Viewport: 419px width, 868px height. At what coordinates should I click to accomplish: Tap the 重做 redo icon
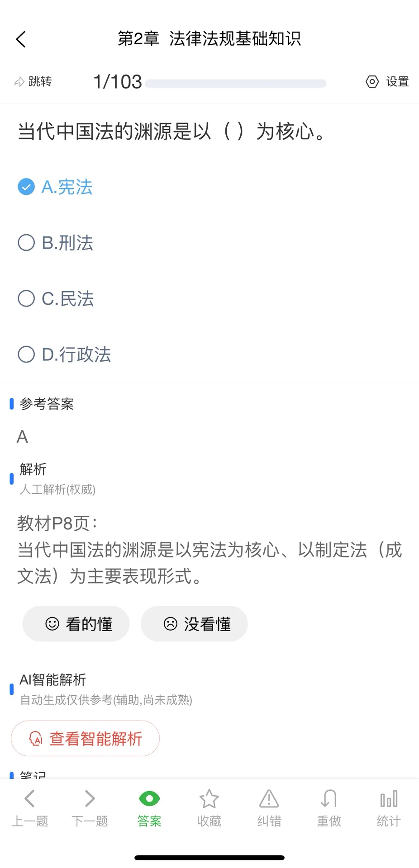pyautogui.click(x=329, y=799)
